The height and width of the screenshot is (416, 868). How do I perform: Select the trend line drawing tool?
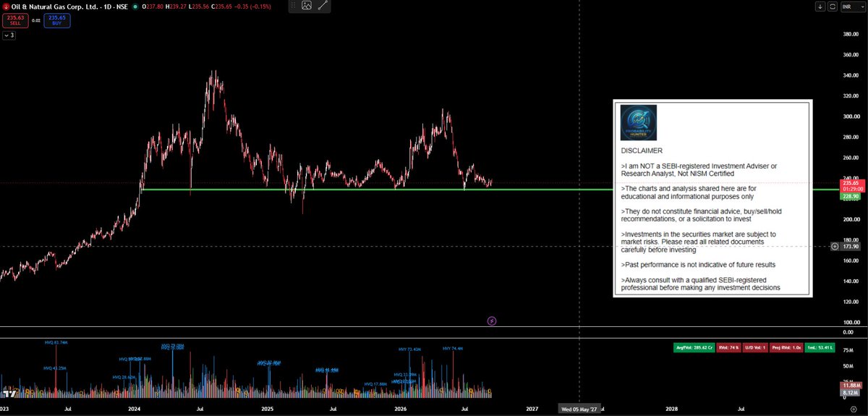pyautogui.click(x=323, y=6)
